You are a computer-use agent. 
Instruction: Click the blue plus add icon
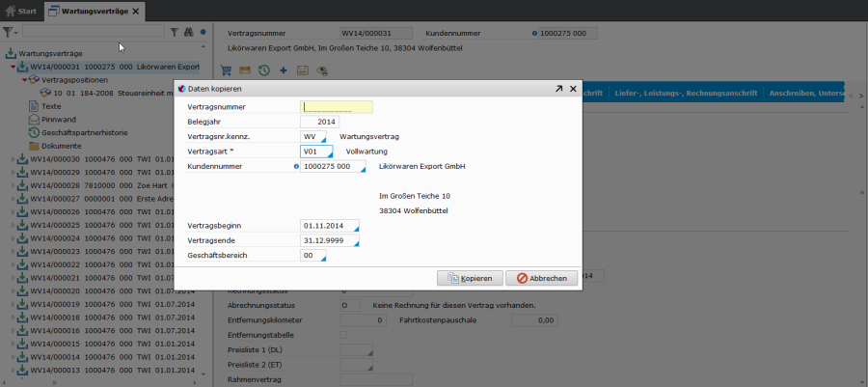tap(284, 70)
